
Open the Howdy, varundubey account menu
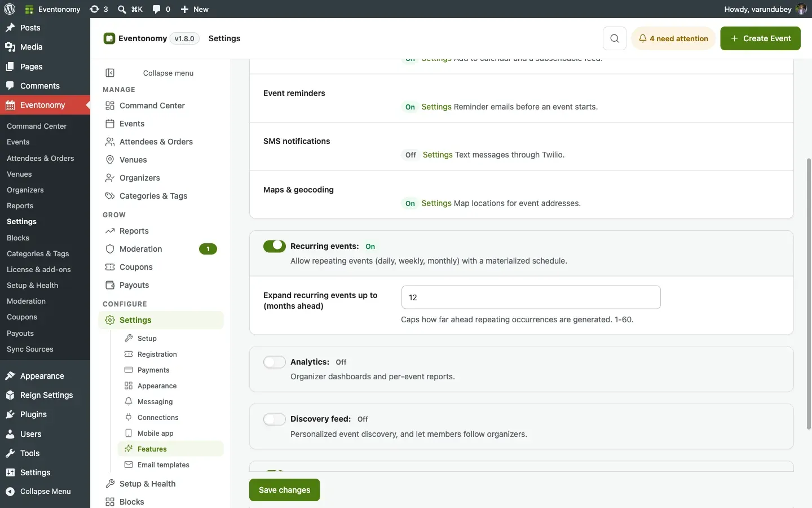(765, 9)
